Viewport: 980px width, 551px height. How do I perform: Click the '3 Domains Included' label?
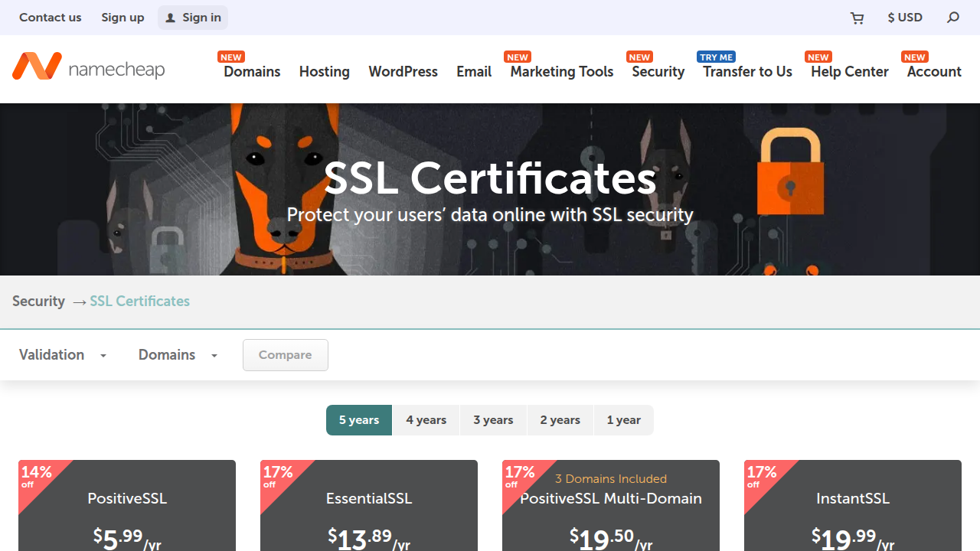(611, 479)
